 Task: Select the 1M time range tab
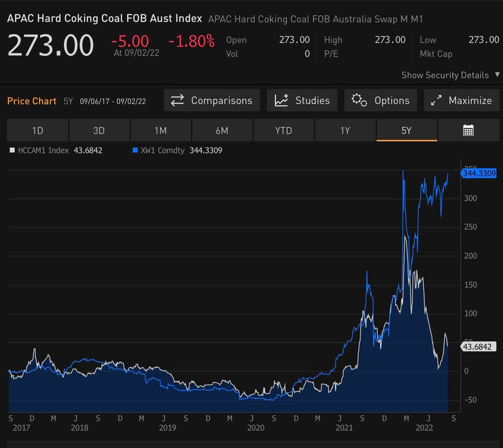161,130
